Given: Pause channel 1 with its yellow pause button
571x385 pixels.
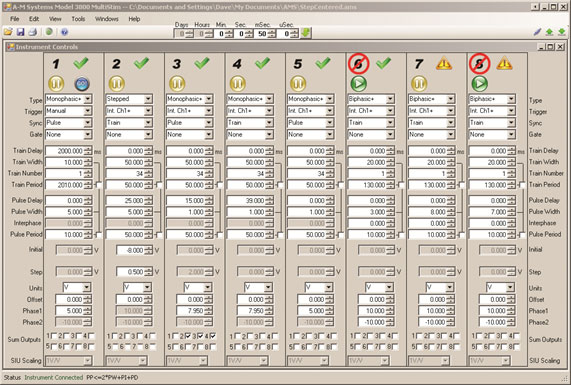Looking at the screenshot, I should click(x=56, y=84).
